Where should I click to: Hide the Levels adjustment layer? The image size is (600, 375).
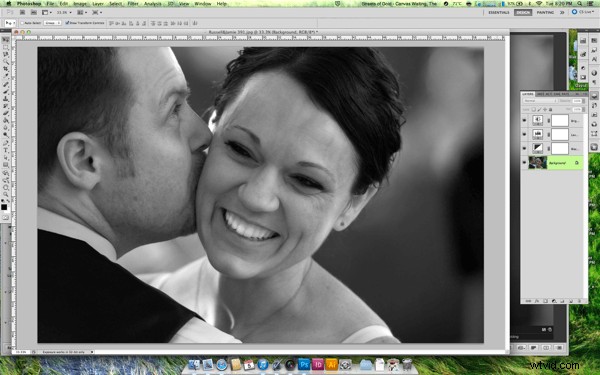[x=524, y=134]
